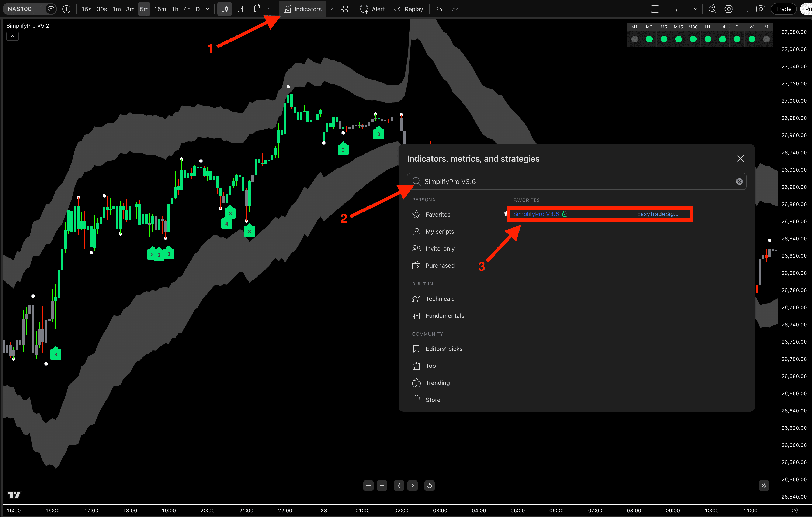Open the Indicators toolbar button
This screenshot has height=517, width=812.
tap(302, 9)
